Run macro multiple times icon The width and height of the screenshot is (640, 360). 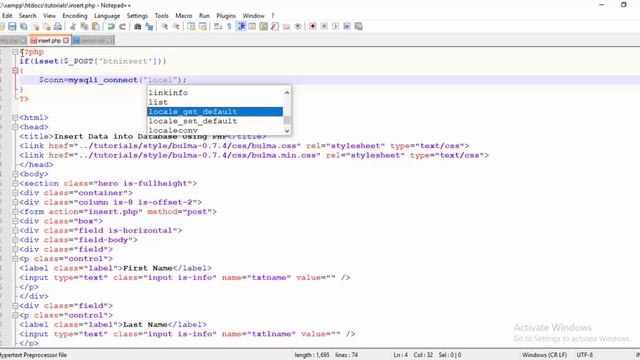coord(347,27)
